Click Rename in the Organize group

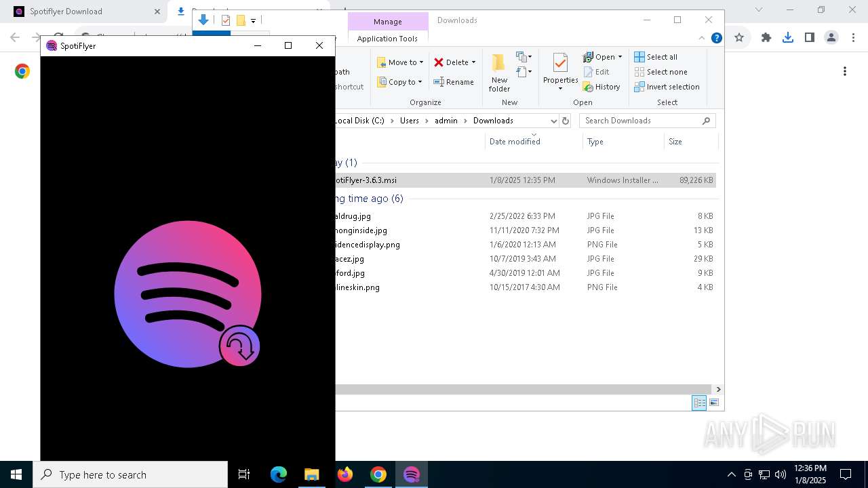click(454, 82)
